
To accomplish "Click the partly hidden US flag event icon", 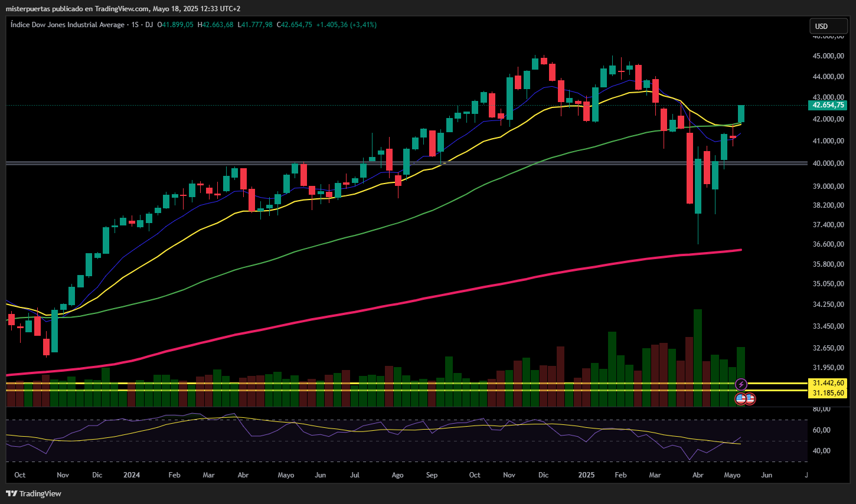I will click(751, 399).
